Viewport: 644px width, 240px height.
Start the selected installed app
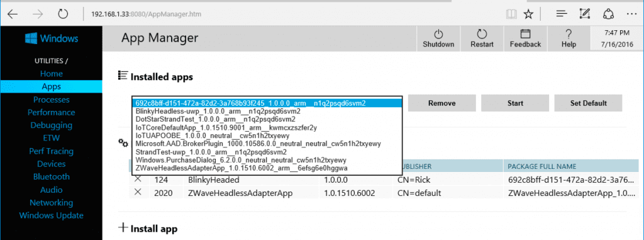click(515, 103)
